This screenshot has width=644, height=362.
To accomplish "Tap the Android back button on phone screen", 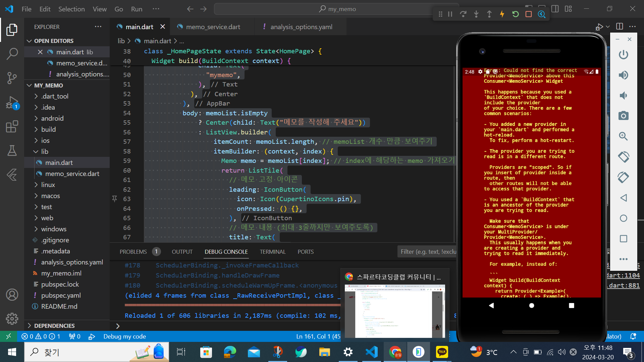I will pyautogui.click(x=491, y=305).
